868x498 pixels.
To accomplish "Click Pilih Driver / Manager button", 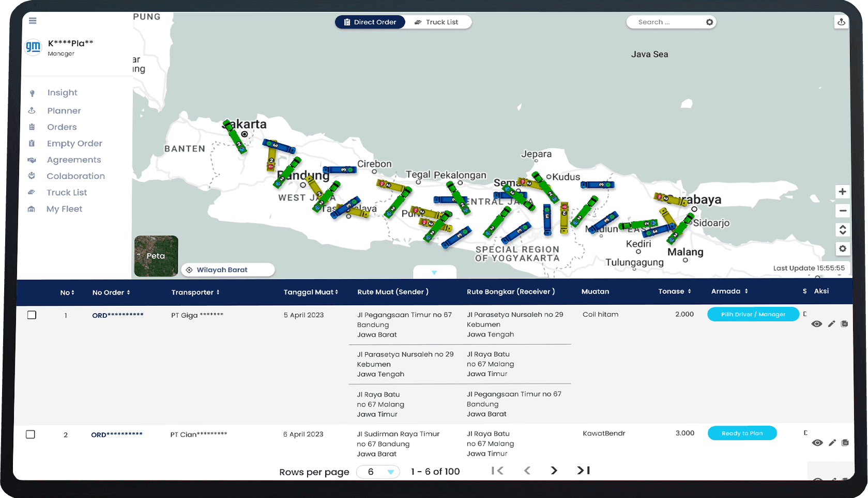I will pos(753,314).
